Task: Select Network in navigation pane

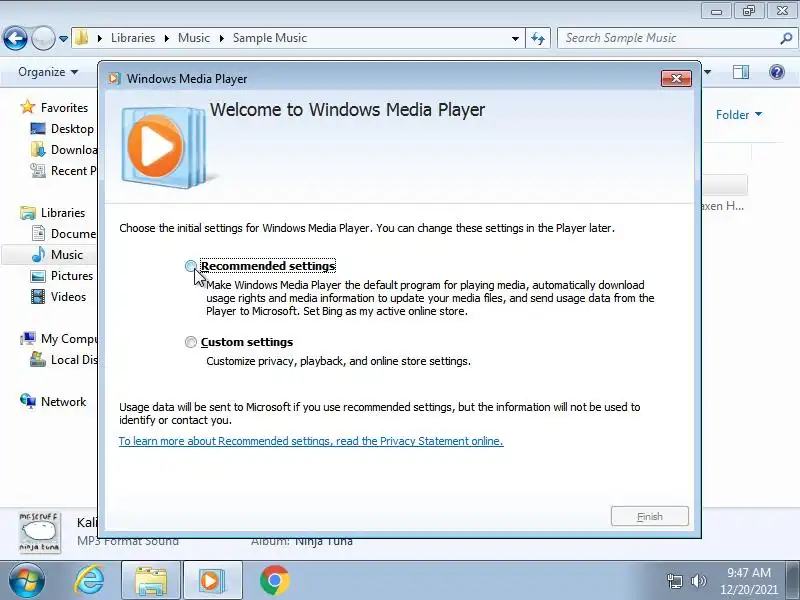Action: 63,401
